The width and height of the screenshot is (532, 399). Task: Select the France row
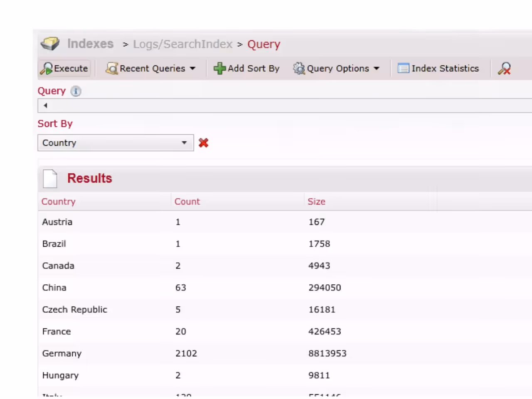[x=285, y=332]
